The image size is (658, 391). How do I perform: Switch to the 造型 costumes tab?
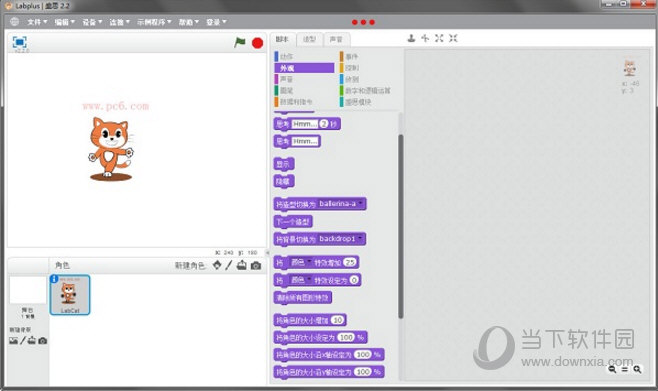[x=309, y=39]
